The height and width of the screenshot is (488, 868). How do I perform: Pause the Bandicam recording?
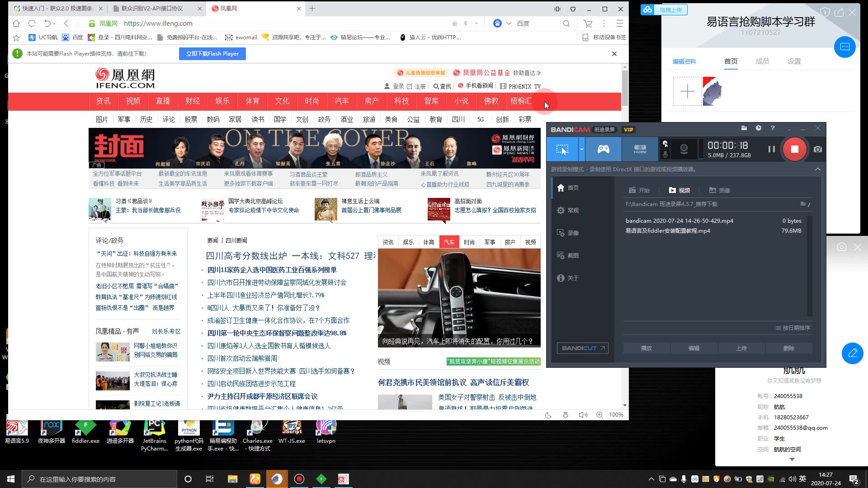click(772, 149)
